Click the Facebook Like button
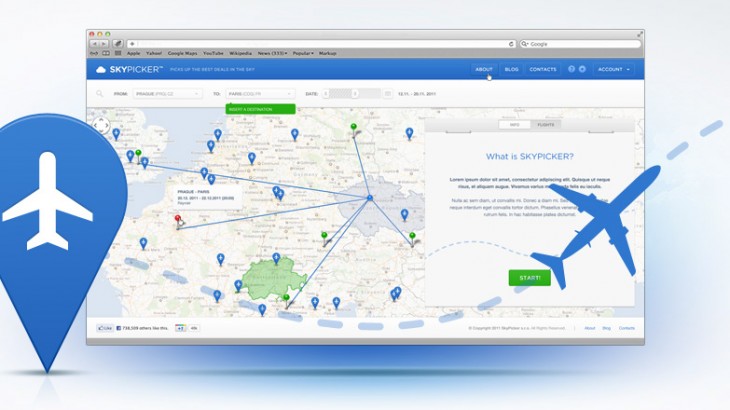Screen dimensions: 730x410 pos(105,327)
